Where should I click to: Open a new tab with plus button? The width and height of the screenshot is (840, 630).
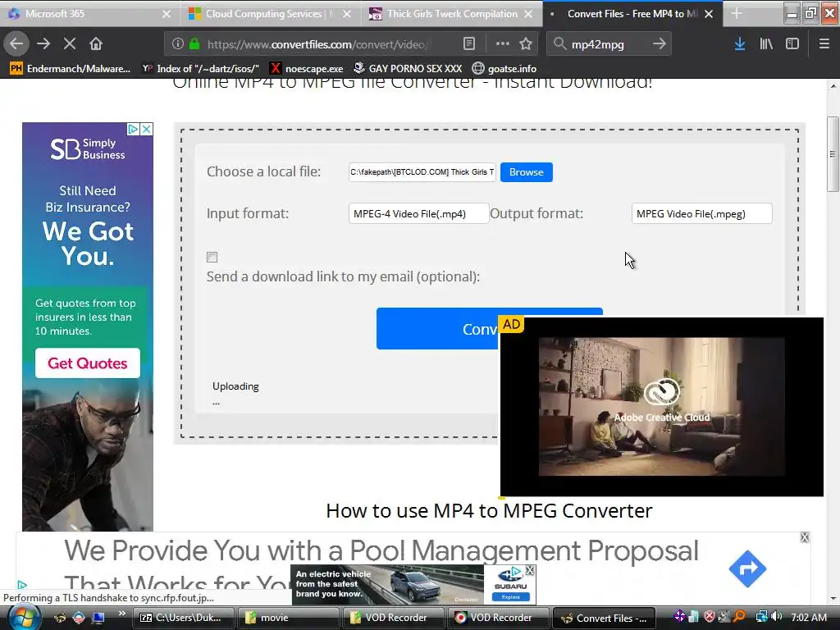pyautogui.click(x=737, y=14)
